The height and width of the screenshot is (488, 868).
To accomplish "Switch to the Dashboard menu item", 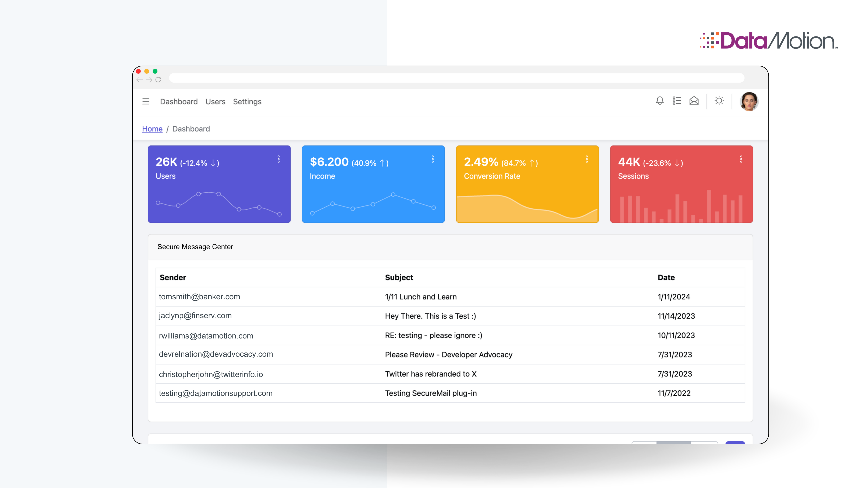I will pyautogui.click(x=179, y=102).
